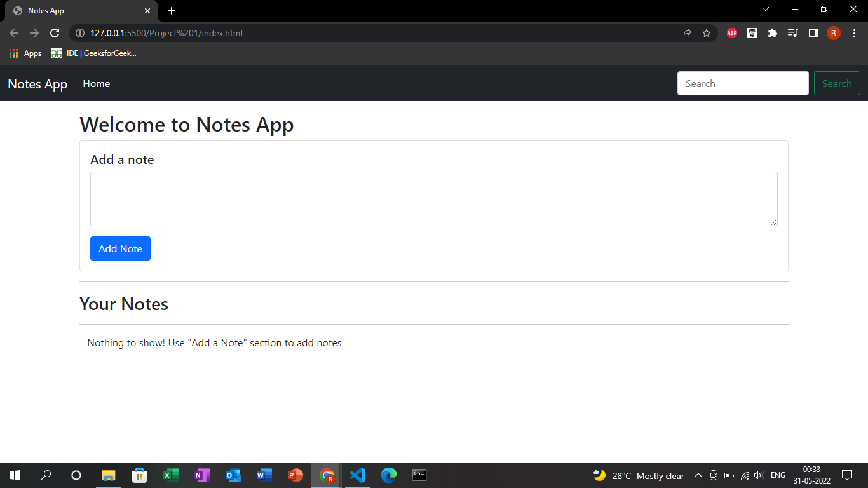This screenshot has width=868, height=488.
Task: Expand hidden system tray icons
Action: coord(698,475)
